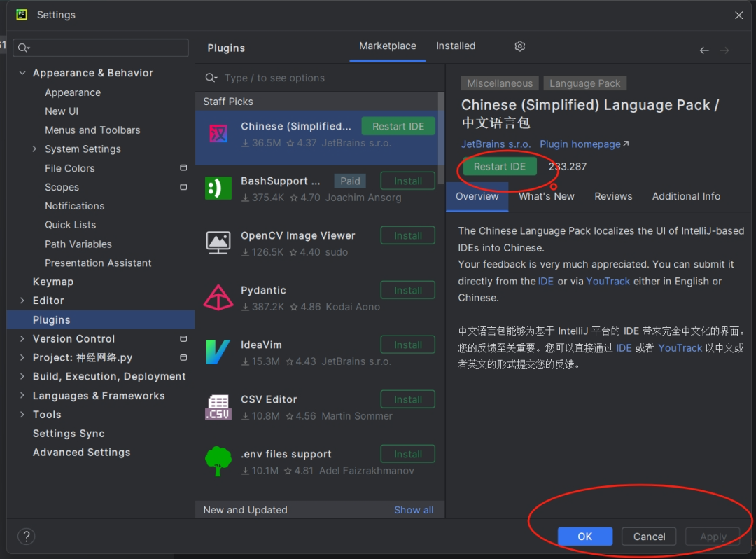Click the plugin search magnifier icon
Image resolution: width=756 pixels, height=559 pixels.
point(211,78)
